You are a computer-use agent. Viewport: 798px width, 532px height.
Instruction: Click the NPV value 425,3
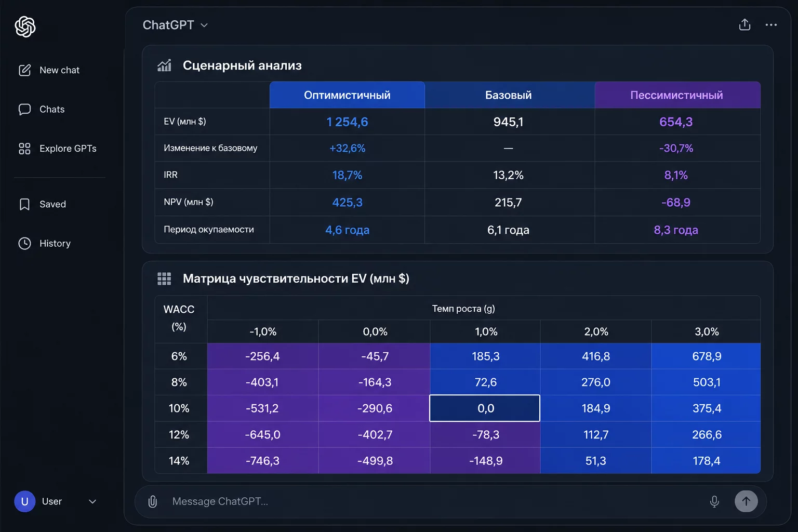347,203
